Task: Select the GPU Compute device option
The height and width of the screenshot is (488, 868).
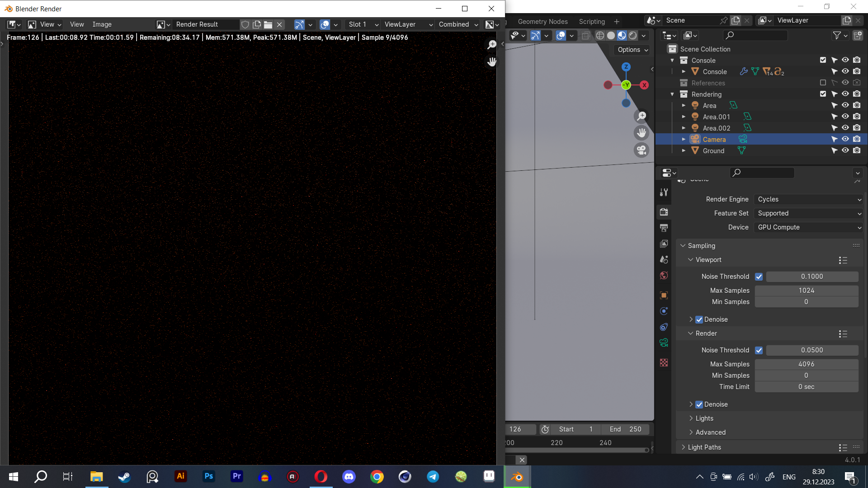Action: point(807,227)
